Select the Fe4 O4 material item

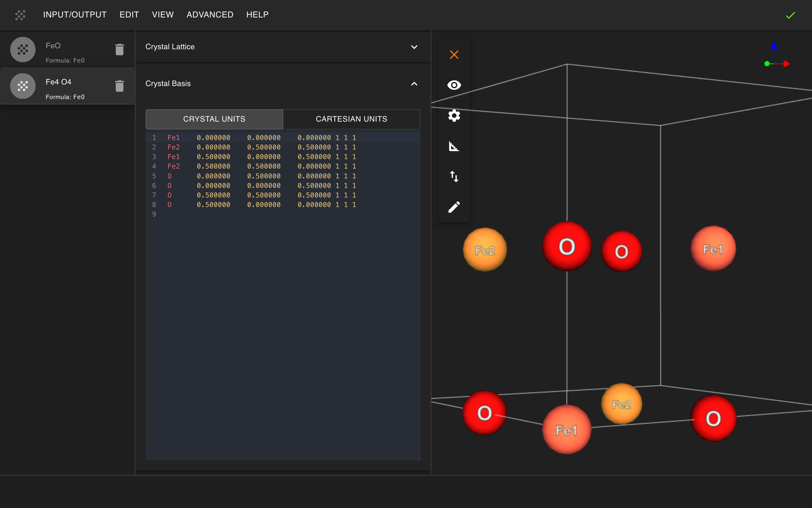pyautogui.click(x=67, y=86)
